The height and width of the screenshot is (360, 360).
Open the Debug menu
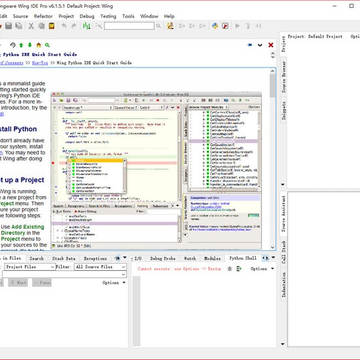[87, 16]
